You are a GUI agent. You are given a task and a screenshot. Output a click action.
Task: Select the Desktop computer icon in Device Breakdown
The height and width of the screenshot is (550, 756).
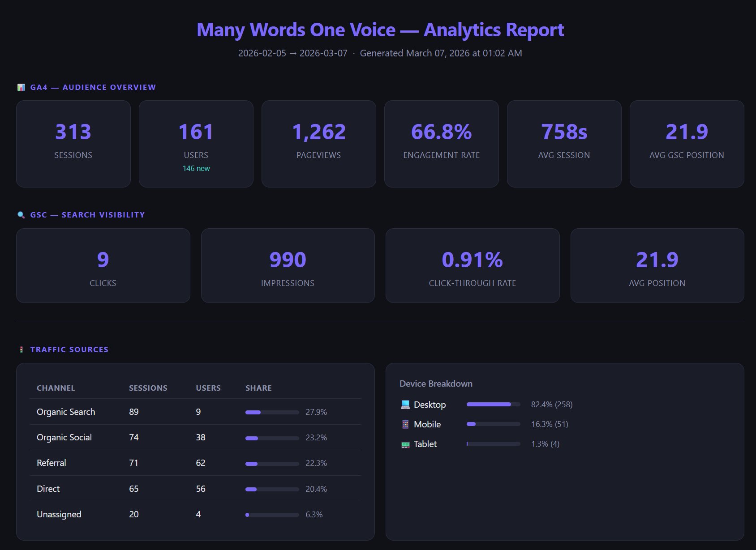click(406, 404)
